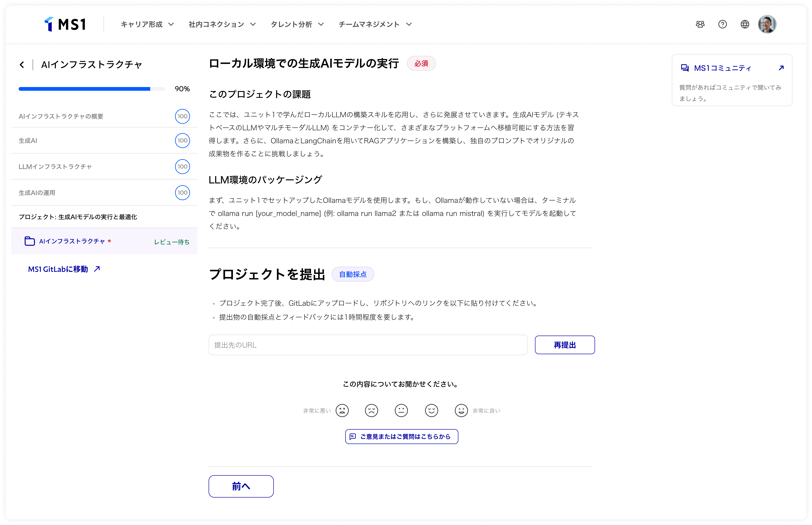Viewport: 812px width, 525px height.
Task: Follow the MS1 GitLabに移動 link
Action: (64, 269)
